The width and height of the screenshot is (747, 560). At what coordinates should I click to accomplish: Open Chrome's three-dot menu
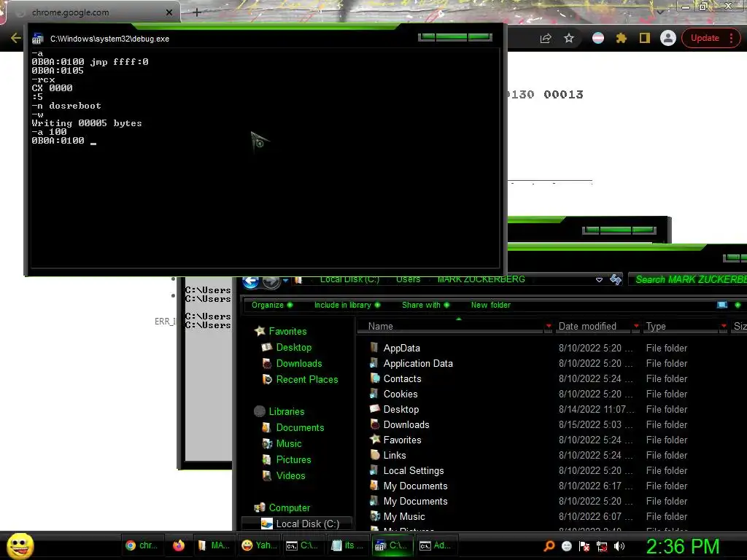[x=732, y=38]
